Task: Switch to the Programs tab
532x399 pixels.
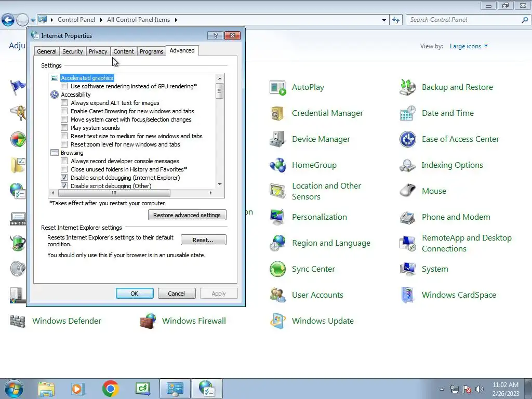Action: [x=151, y=51]
